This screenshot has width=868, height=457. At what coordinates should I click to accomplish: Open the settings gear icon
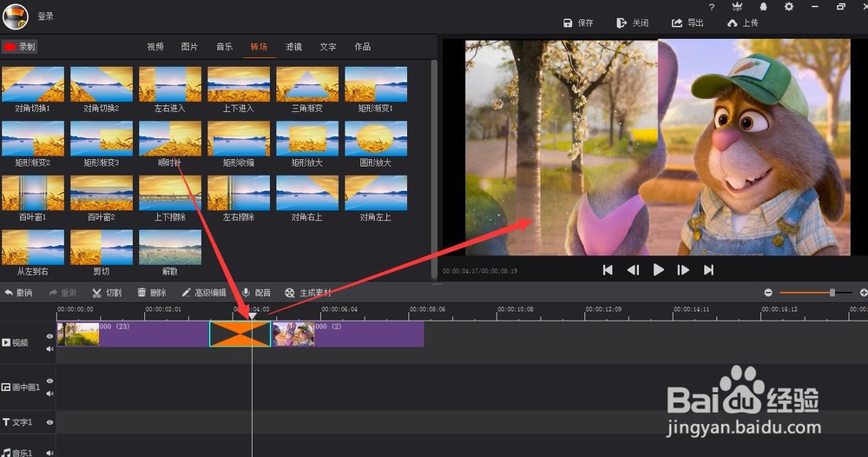789,7
